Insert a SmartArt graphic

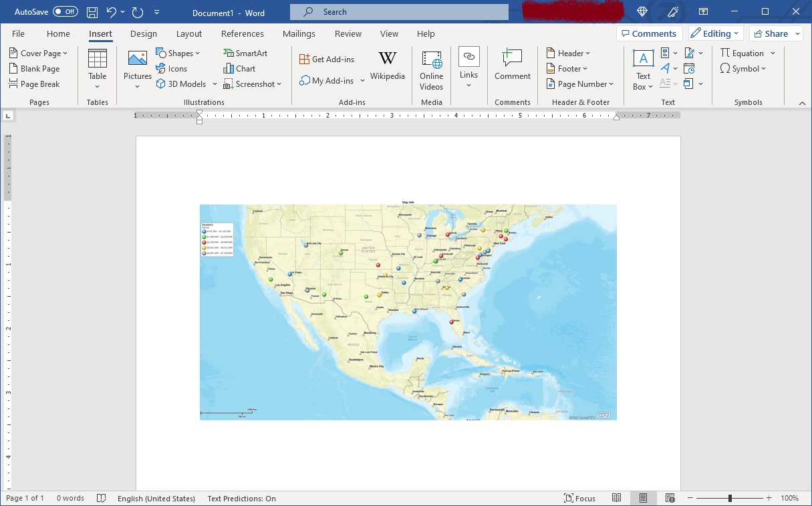coord(245,53)
